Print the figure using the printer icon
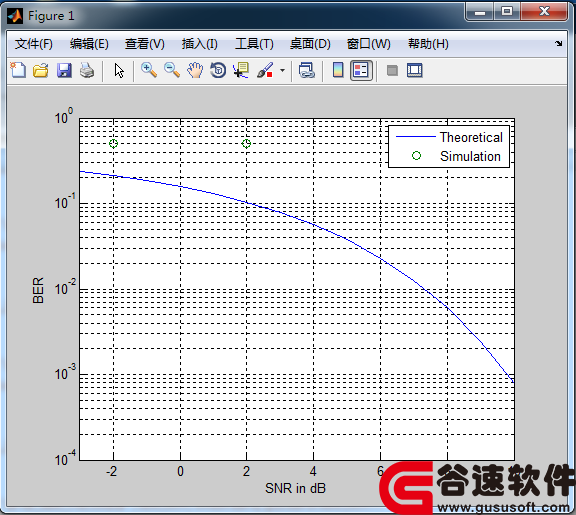The width and height of the screenshot is (576, 515). [x=87, y=70]
